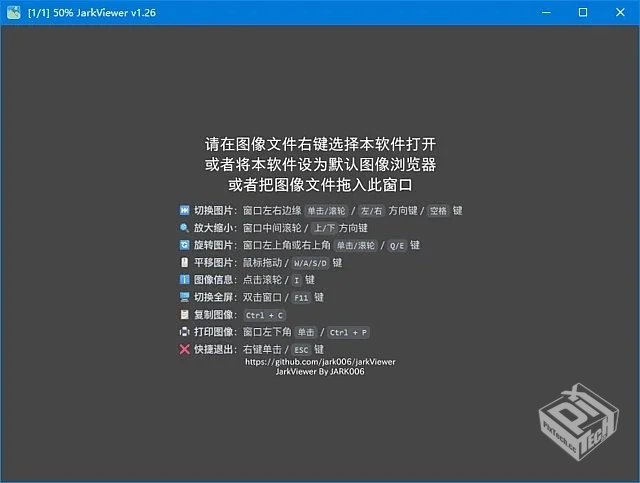
Task: Click the copy image (复制图像) clipboard icon
Action: pos(184,314)
